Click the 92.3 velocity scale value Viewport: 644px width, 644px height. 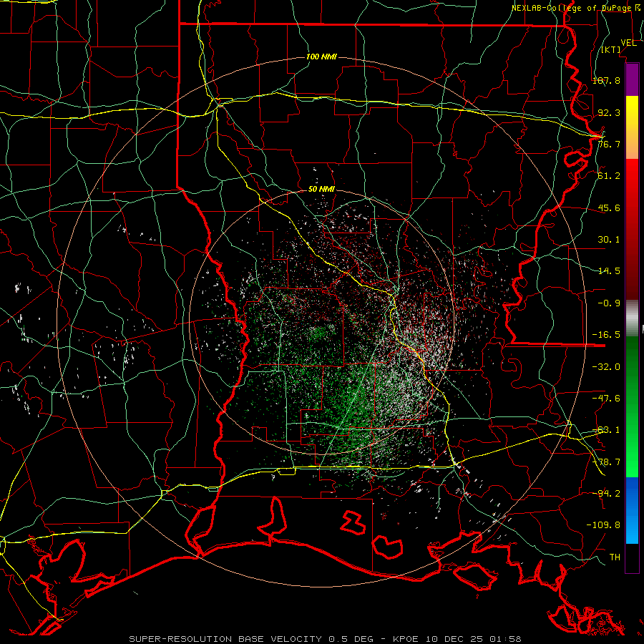pos(609,112)
